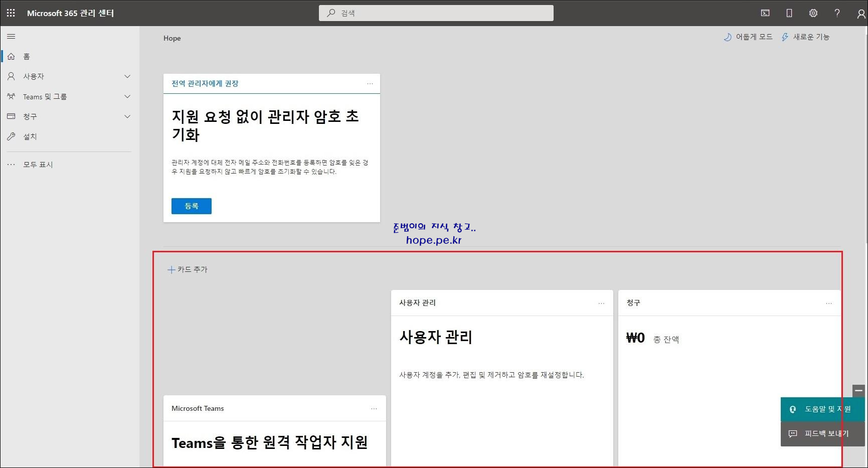The width and height of the screenshot is (868, 468).
Task: Select Teams 및 그룹 in navigation
Action: [70, 96]
